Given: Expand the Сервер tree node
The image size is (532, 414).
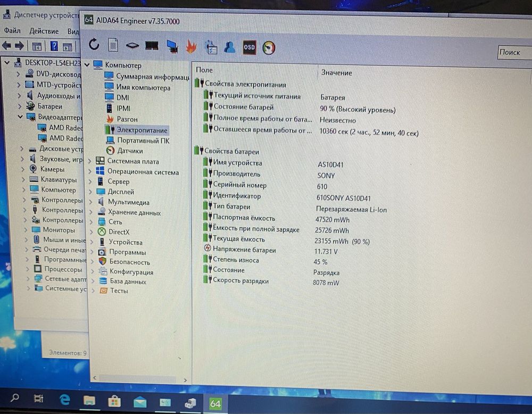Looking at the screenshot, I should coord(90,182).
